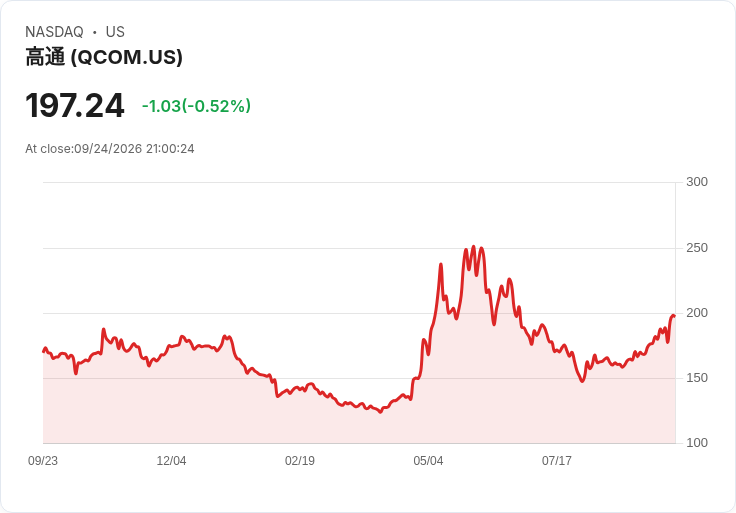The width and height of the screenshot is (736, 513).
Task: Click the price change -1.03(-0.52%) text
Action: coord(196,106)
